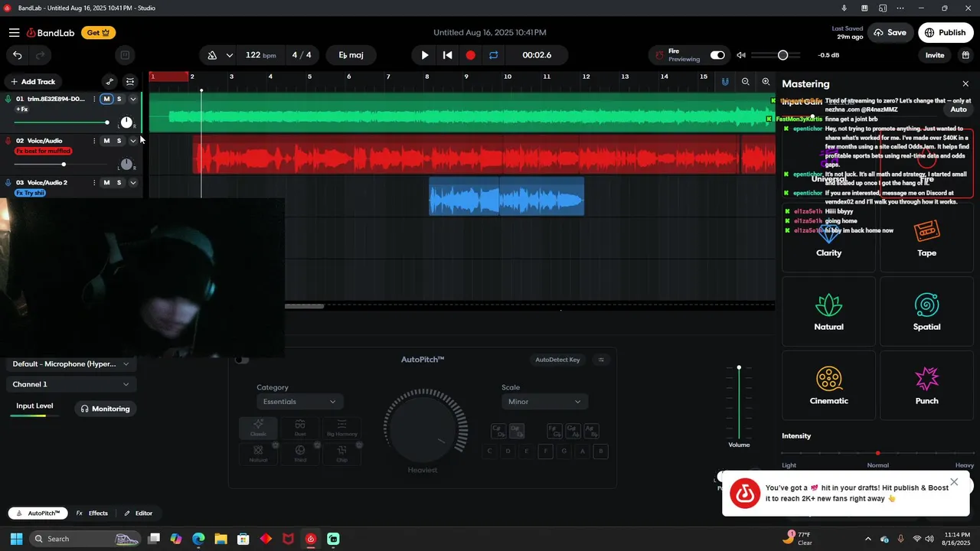Expand track 02 chevron
The height and width of the screenshot is (551, 980).
click(133, 141)
